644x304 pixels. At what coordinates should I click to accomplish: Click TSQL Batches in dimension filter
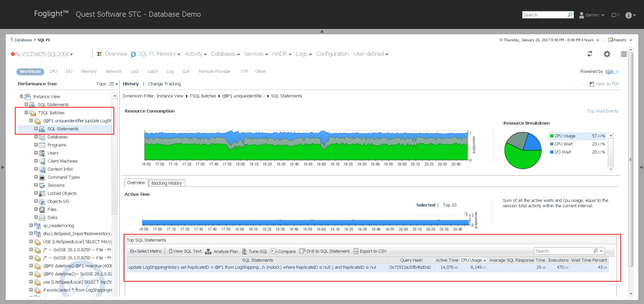tap(203, 96)
